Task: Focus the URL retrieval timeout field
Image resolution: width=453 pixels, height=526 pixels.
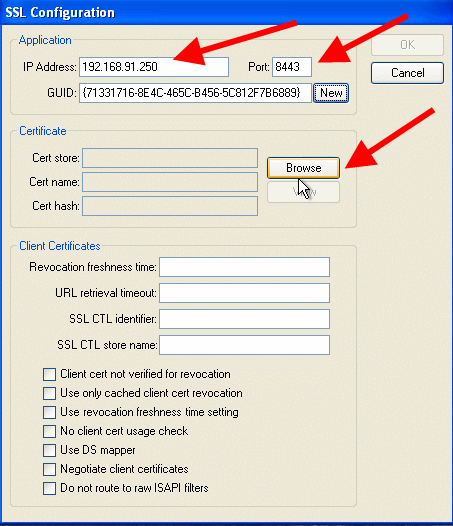Action: pyautogui.click(x=245, y=293)
